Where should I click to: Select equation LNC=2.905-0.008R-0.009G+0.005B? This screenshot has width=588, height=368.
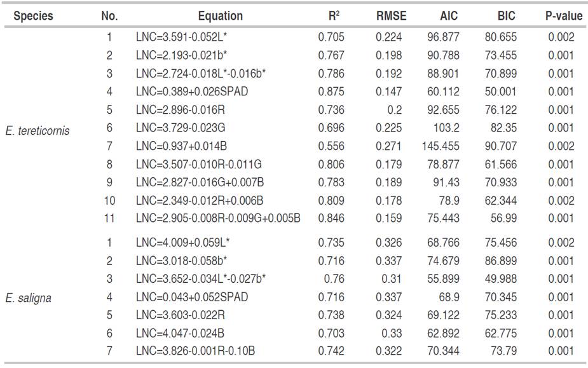coord(218,219)
